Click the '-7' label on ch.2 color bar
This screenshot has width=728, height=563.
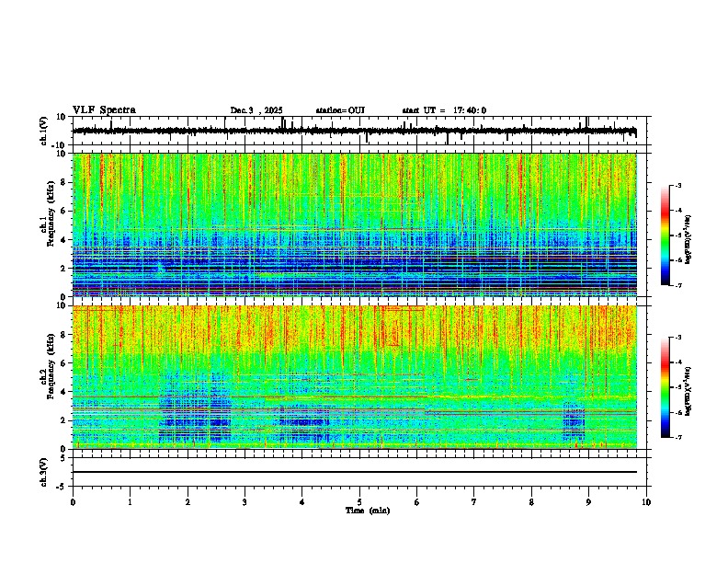(x=677, y=438)
